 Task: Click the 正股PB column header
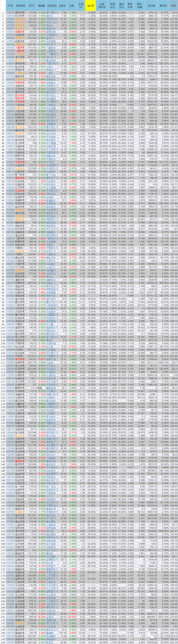(x=81, y=6)
